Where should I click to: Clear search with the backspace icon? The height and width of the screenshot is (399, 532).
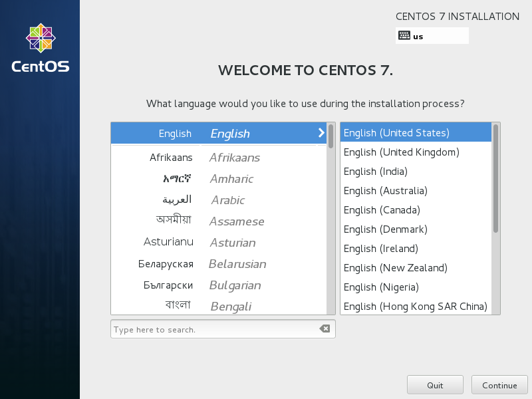click(325, 329)
